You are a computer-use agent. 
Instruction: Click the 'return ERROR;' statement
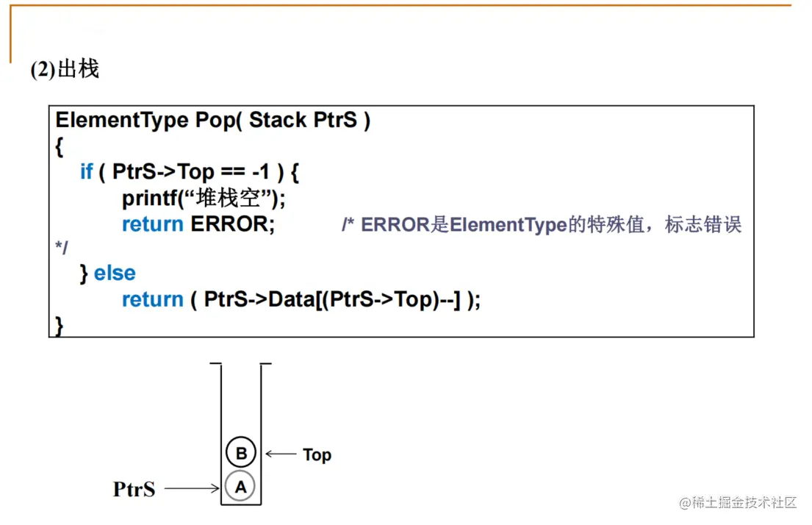coord(198,224)
